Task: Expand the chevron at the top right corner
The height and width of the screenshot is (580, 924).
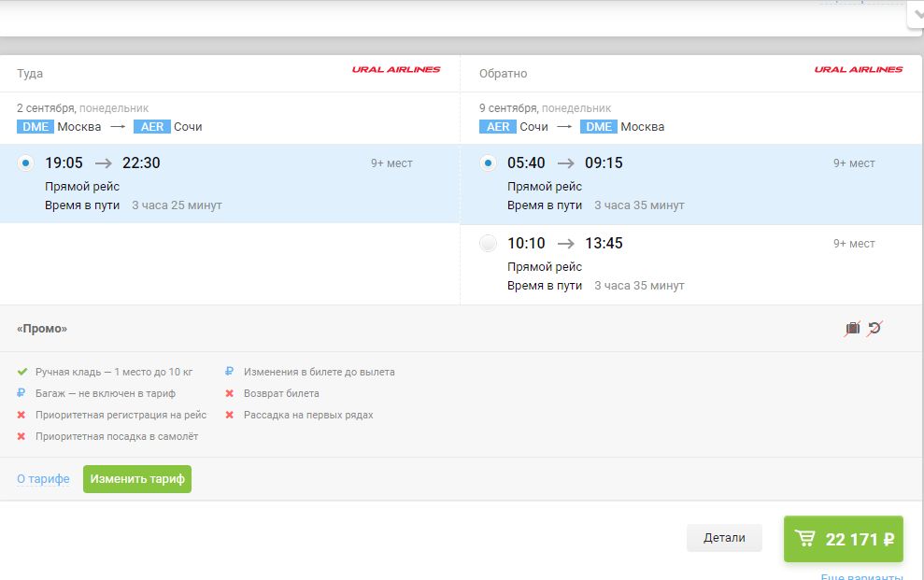Action: 916,16
